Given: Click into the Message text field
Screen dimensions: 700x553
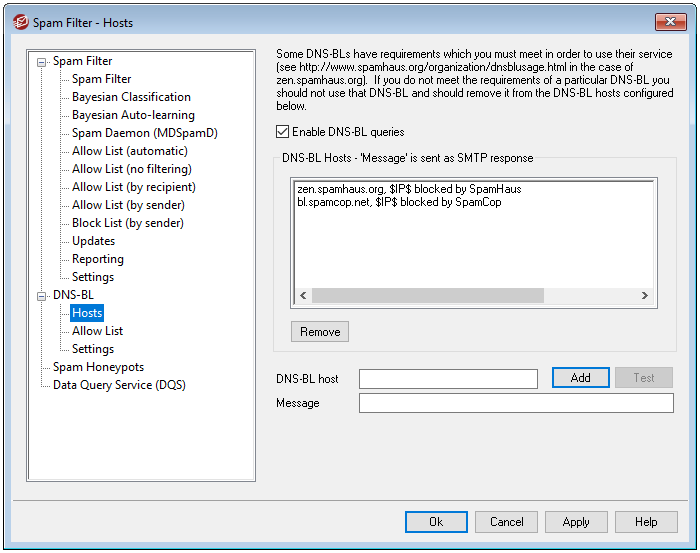Looking at the screenshot, I should point(516,403).
